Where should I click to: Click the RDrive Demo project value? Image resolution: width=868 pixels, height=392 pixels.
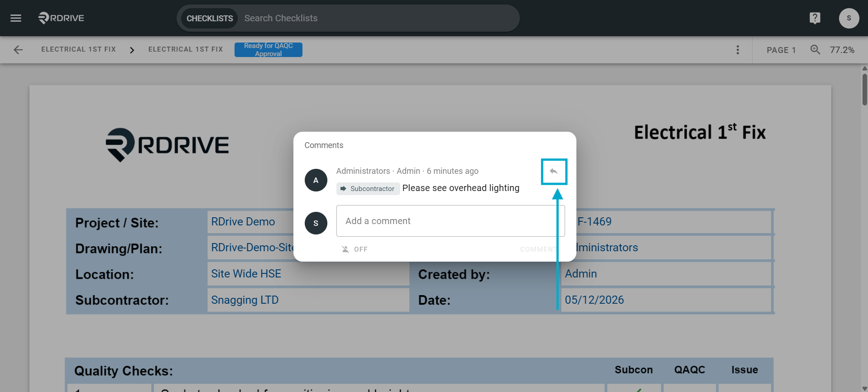click(x=243, y=222)
